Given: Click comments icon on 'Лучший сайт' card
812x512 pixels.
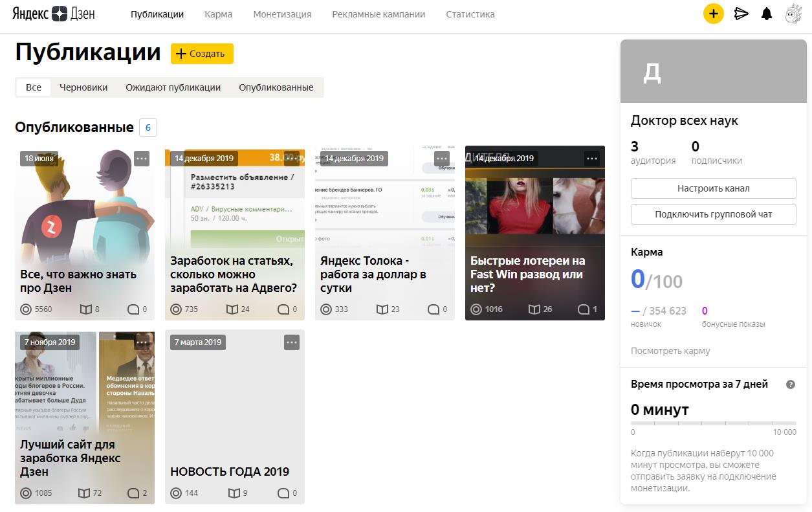Looking at the screenshot, I should (x=133, y=493).
